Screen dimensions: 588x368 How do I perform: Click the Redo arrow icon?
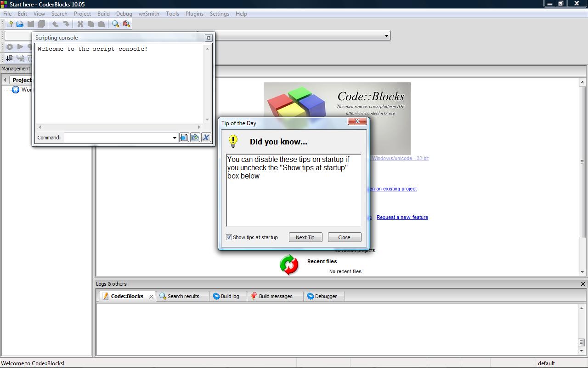click(x=66, y=24)
